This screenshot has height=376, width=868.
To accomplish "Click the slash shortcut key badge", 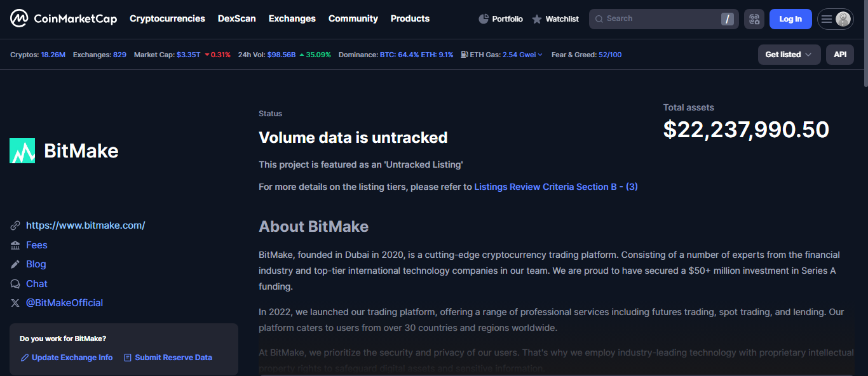I will [728, 19].
